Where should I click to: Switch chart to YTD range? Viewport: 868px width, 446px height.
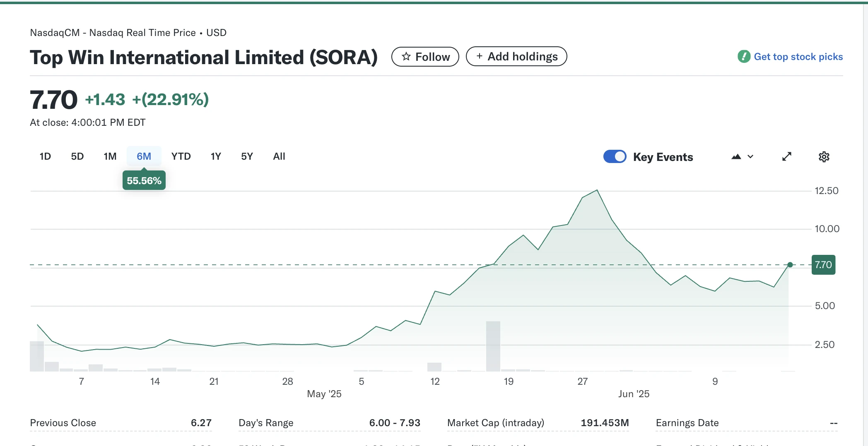[x=181, y=156]
